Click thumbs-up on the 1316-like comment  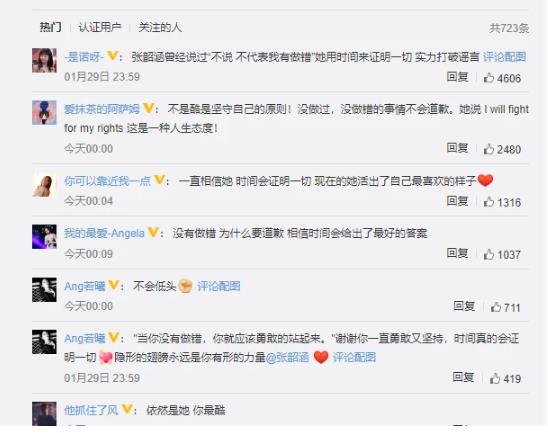point(489,202)
